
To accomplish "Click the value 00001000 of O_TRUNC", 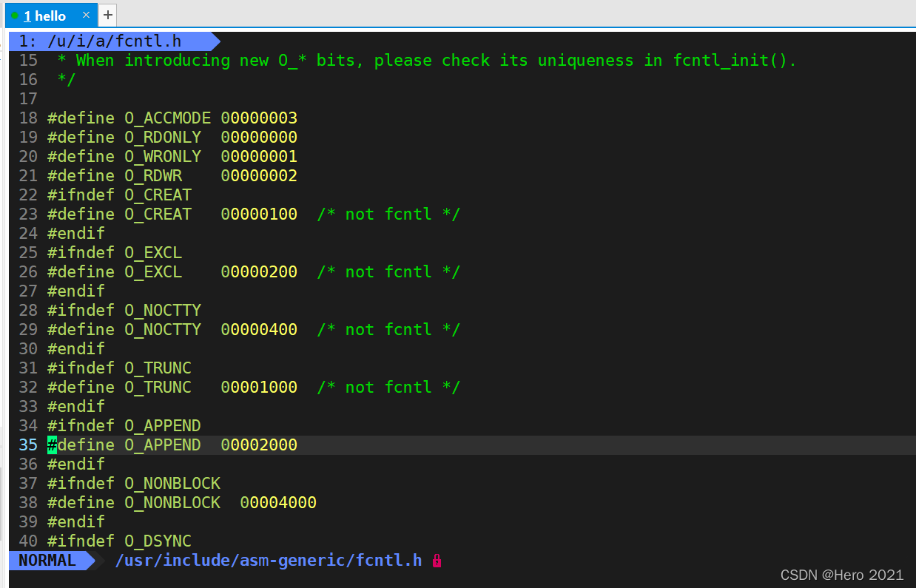I will pos(259,387).
